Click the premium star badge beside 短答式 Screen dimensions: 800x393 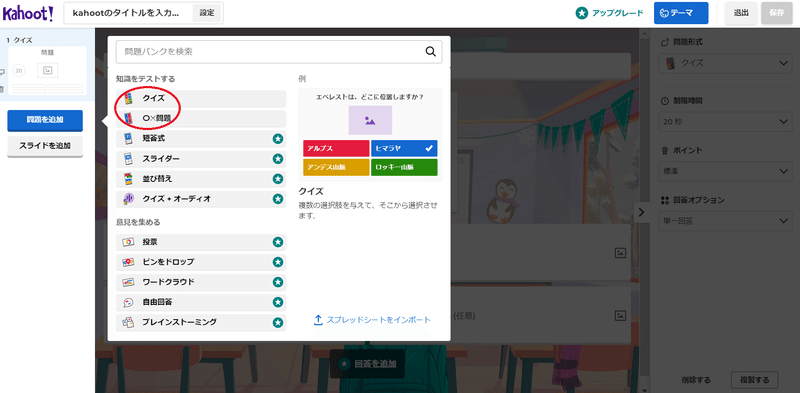278,138
